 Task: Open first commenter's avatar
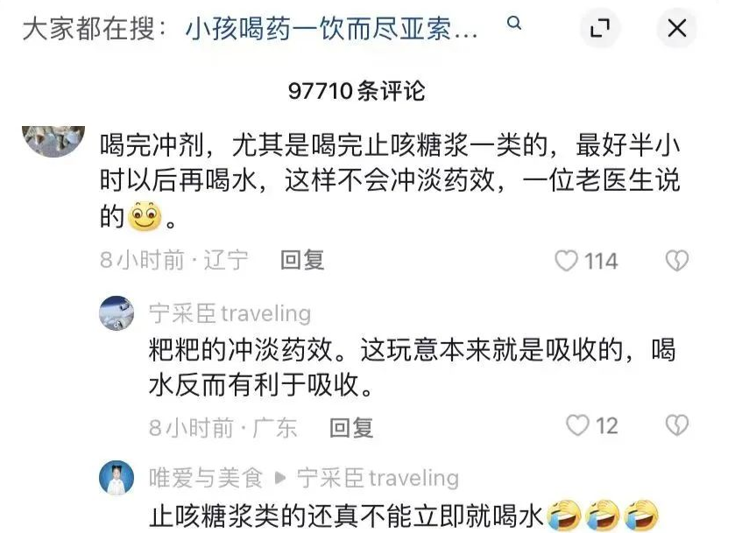53,141
